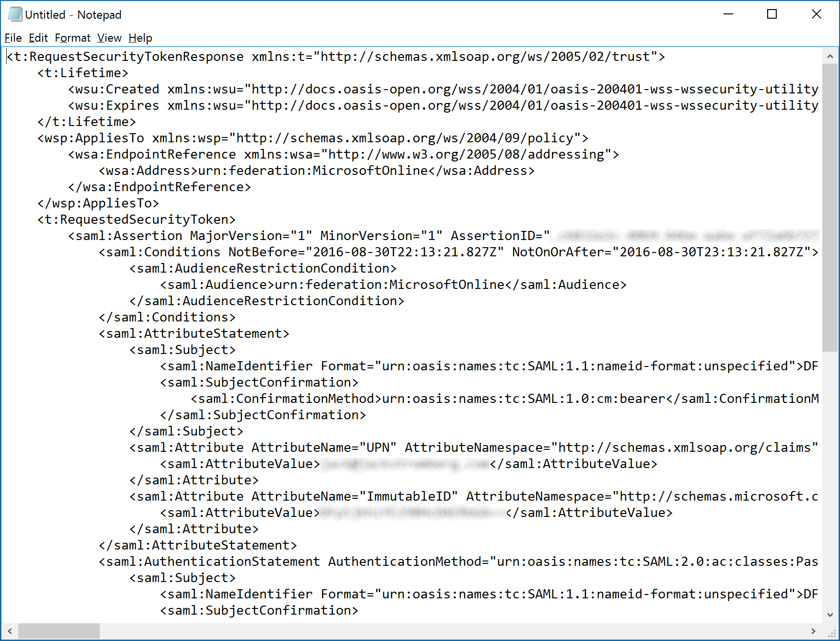Click the AttributeName="UPN" text
840x641 pixels.
pyautogui.click(x=324, y=448)
